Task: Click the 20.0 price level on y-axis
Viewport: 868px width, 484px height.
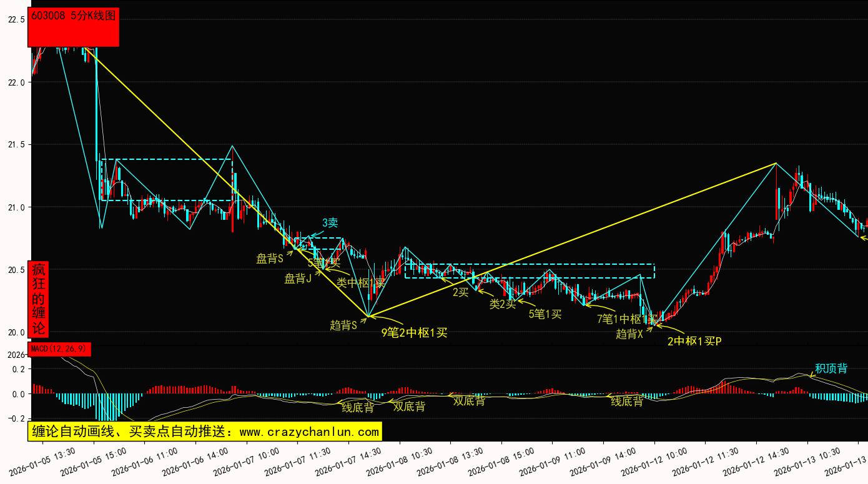Action: [16, 332]
